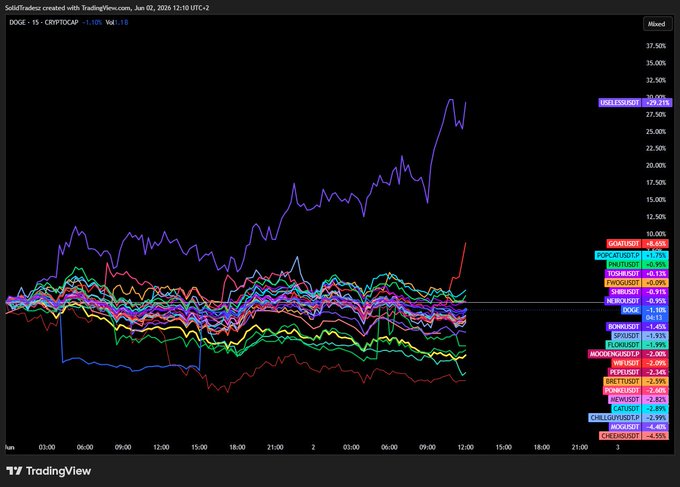Click the Mixed scale button

656,24
